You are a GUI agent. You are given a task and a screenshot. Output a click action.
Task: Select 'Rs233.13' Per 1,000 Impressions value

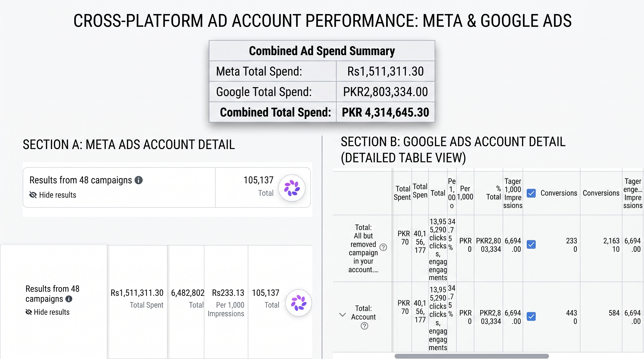point(228,293)
